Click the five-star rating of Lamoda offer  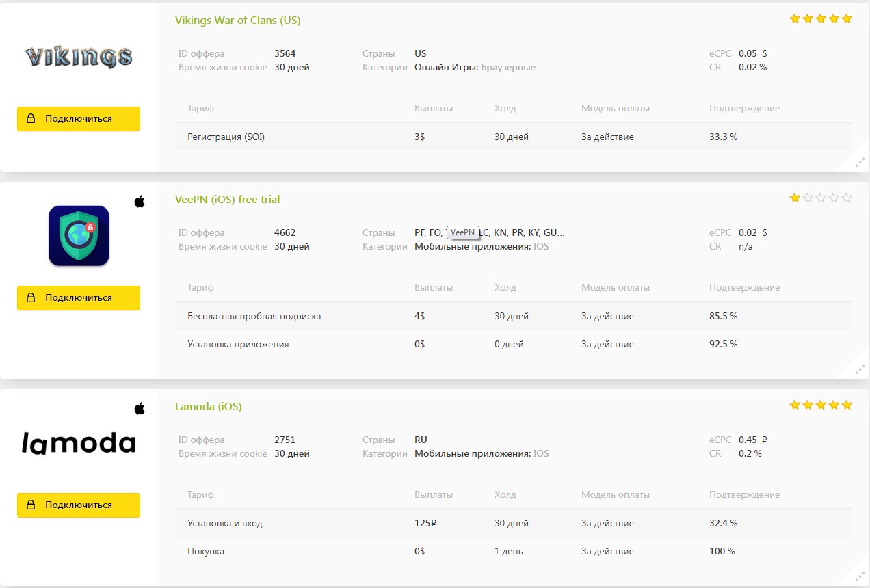(x=820, y=405)
